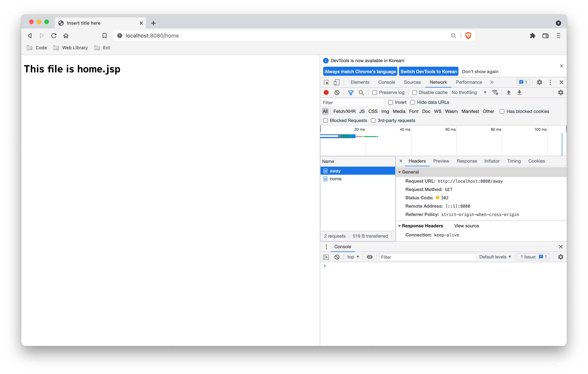Open network search magnifier

[361, 93]
